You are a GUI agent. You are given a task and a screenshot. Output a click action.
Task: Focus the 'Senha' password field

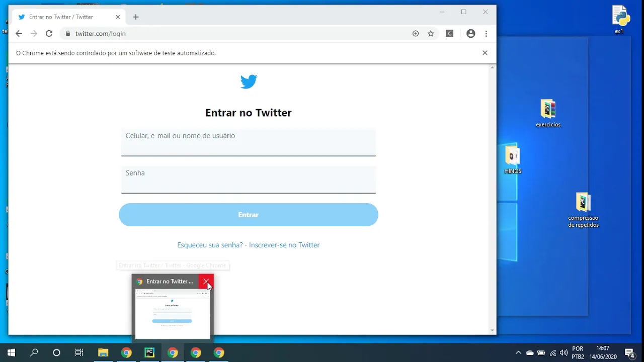pyautogui.click(x=249, y=179)
